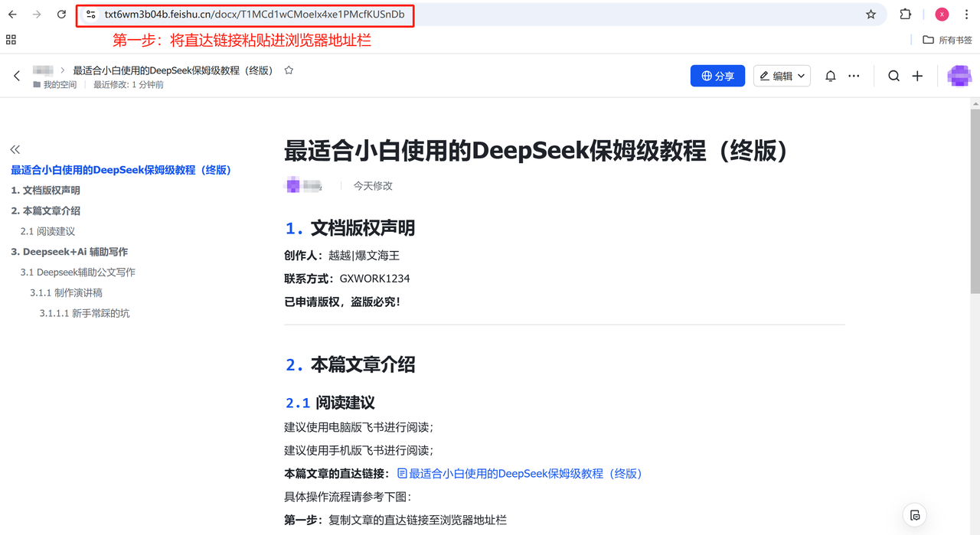Screen dimensions: 980x535
Task: Click text 联系方式：GXWORK1234
Action: click(x=347, y=279)
